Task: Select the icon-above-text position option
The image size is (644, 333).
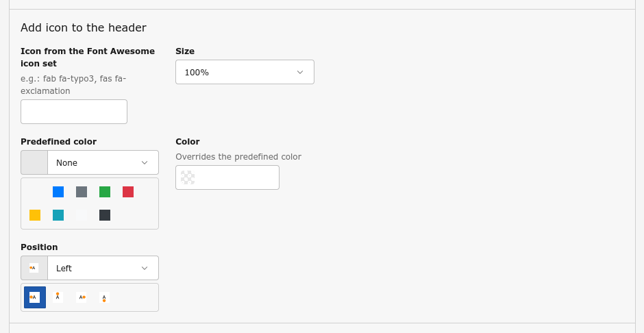Action: (58, 297)
